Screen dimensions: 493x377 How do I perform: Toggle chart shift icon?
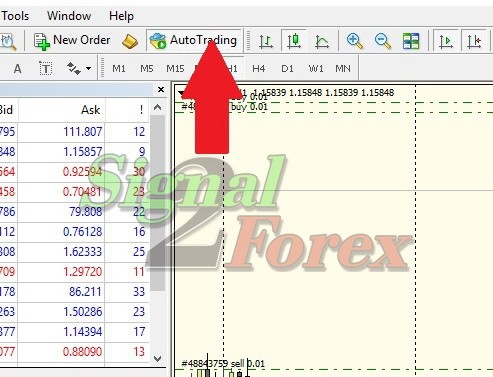[x=474, y=41]
